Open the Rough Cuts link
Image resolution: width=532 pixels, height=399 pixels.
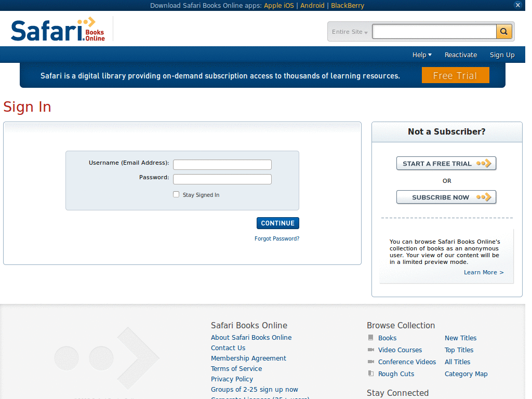point(396,374)
